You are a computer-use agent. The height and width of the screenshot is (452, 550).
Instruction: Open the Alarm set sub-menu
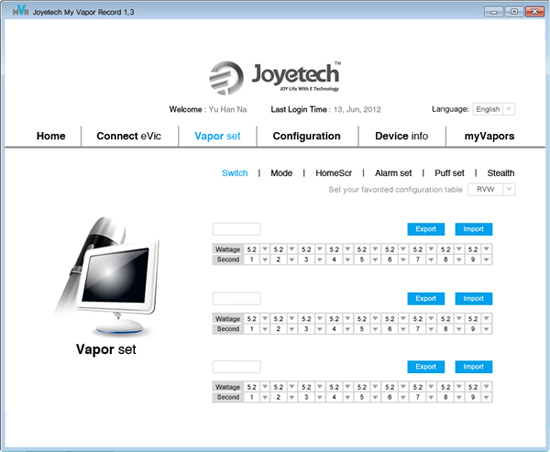click(393, 173)
